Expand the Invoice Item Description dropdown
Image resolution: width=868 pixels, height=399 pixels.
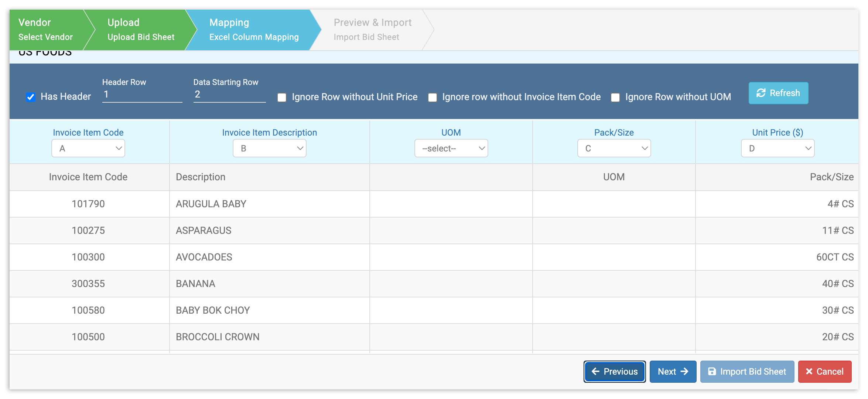point(269,149)
